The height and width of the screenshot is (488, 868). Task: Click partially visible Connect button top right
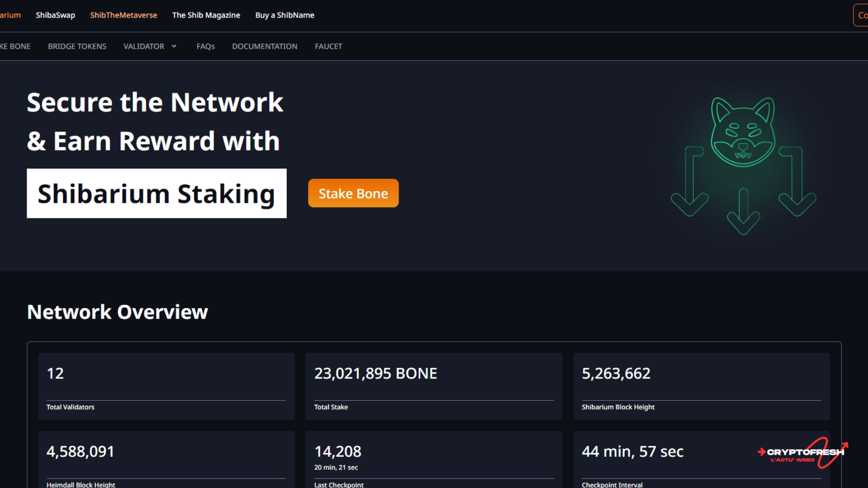click(861, 15)
